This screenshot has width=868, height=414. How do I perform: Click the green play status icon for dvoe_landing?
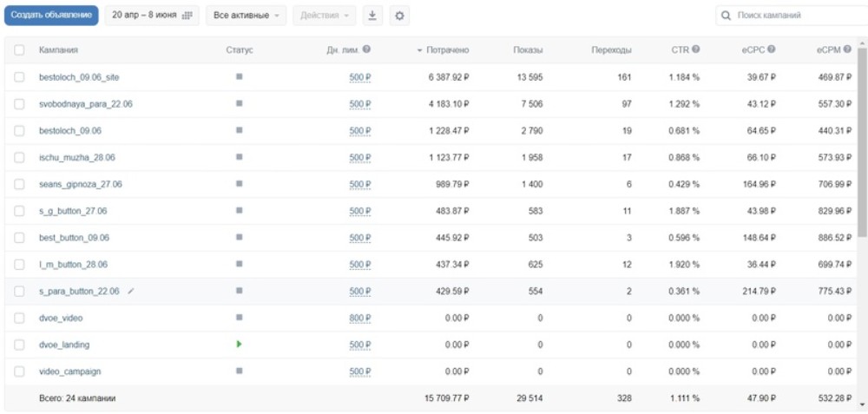click(x=239, y=345)
